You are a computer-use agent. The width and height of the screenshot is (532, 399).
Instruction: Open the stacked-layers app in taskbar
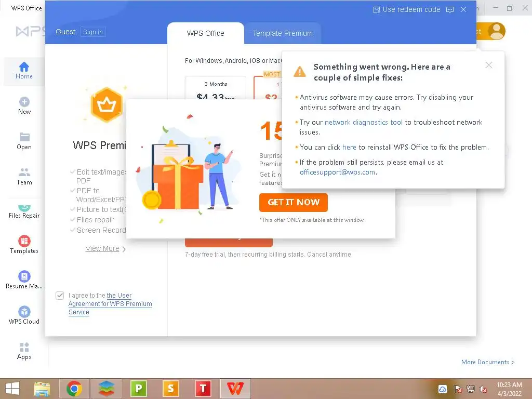click(107, 389)
